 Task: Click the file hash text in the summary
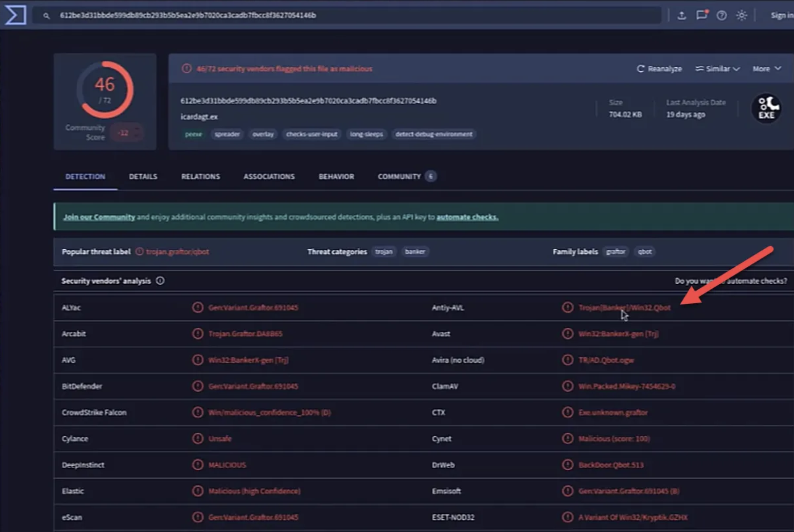308,101
